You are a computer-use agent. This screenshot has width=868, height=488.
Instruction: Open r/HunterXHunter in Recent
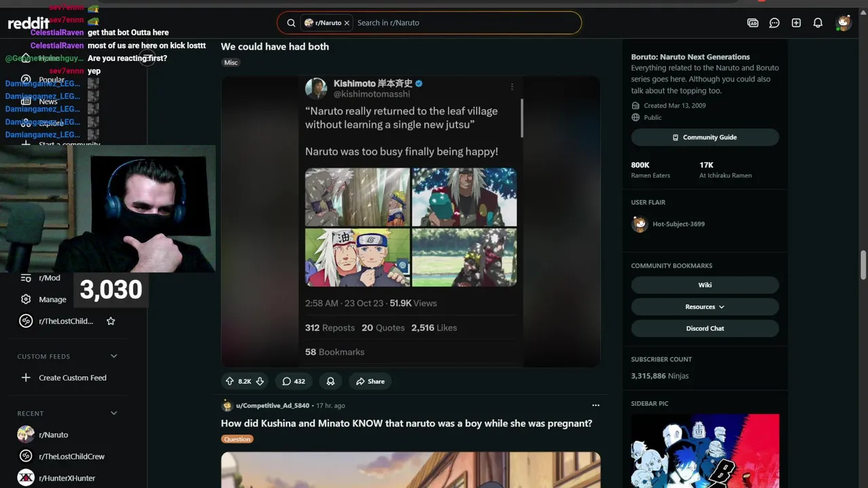tap(67, 478)
